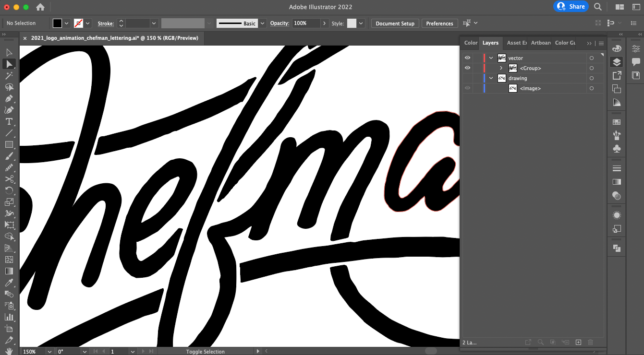Click Delete Selection trash icon in Layers panel

click(591, 342)
